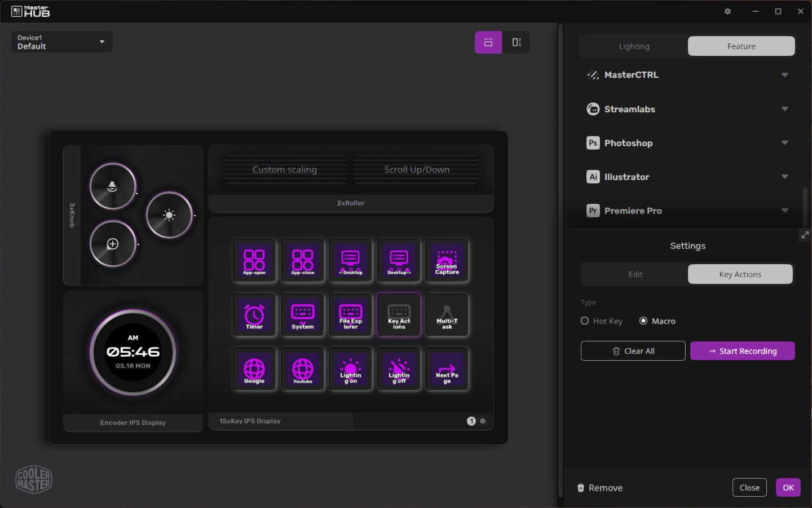Select the Next Page key
Screen dimensions: 812x508
pos(447,369)
